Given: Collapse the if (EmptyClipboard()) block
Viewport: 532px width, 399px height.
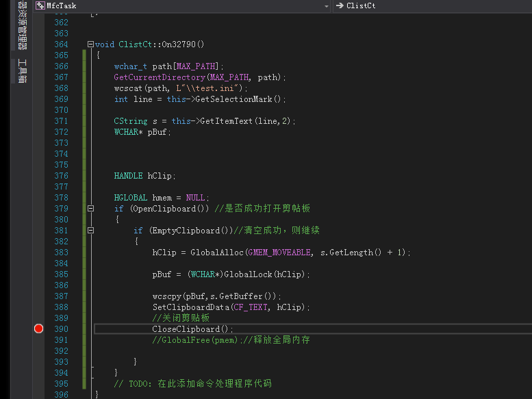Looking at the screenshot, I should (x=90, y=231).
